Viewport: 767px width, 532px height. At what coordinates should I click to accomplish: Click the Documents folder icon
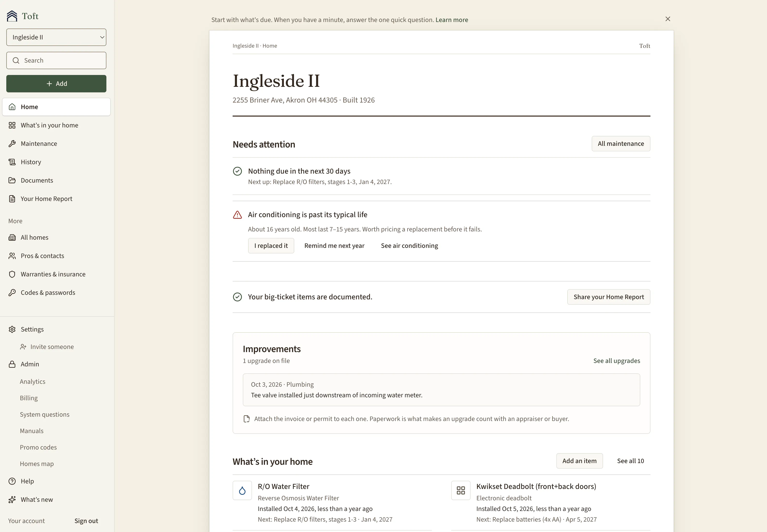point(12,180)
